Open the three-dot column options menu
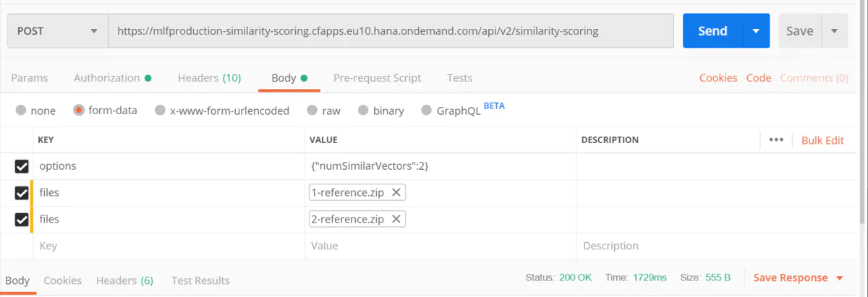 coord(776,140)
